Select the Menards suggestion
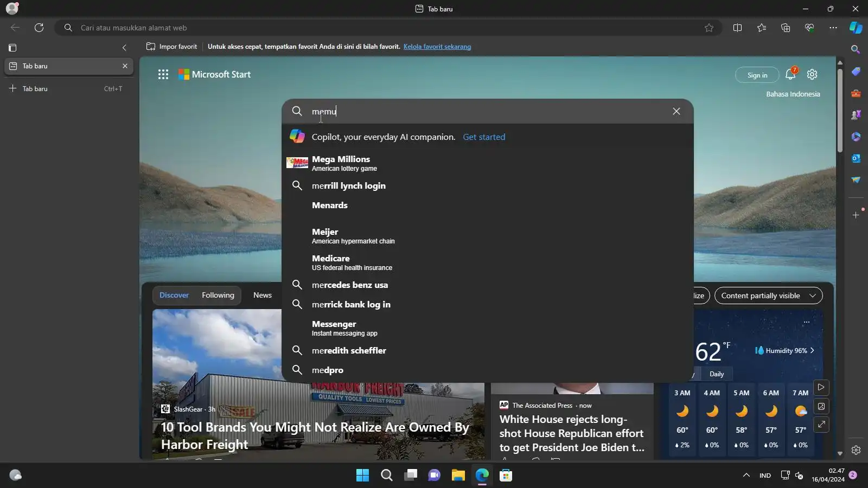Viewport: 868px width, 488px height. coord(487,206)
